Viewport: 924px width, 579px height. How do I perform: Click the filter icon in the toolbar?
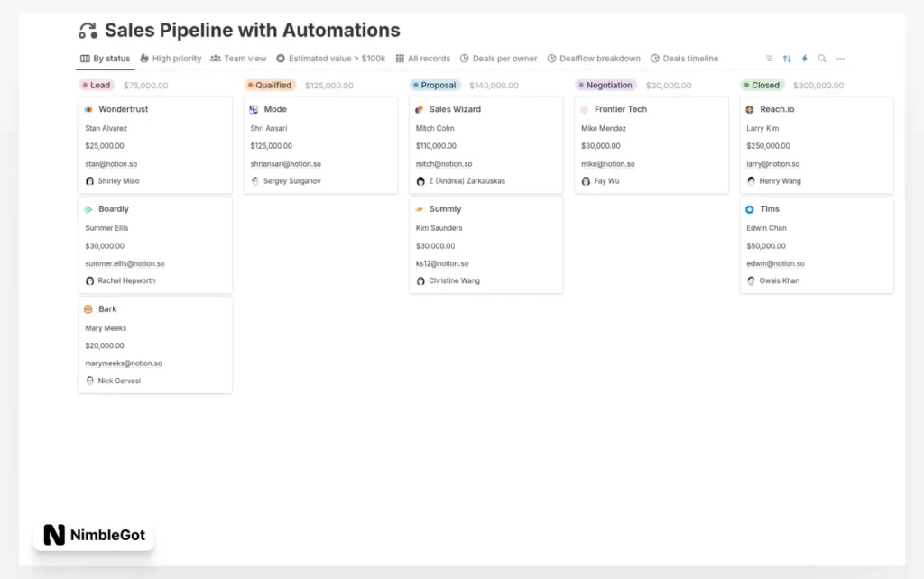[x=769, y=59]
